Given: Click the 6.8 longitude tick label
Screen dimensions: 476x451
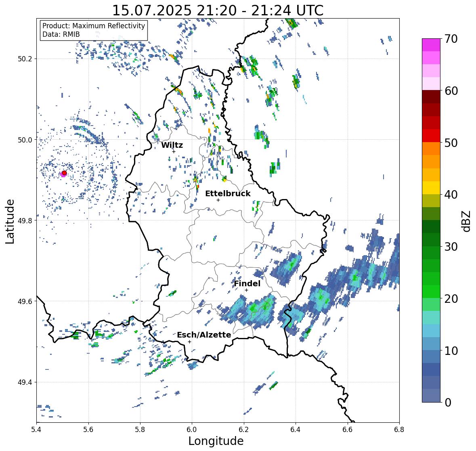Looking at the screenshot, I should (x=399, y=430).
